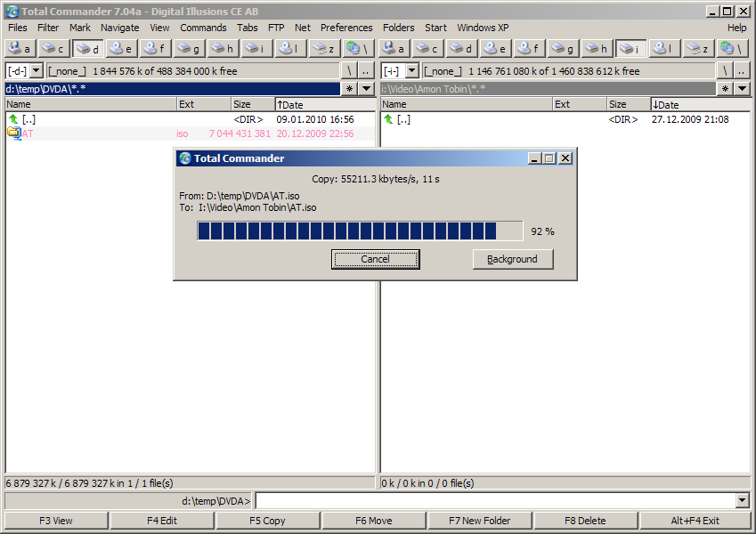The image size is (756, 534).
Task: Open left panel directory hotlist asterisk button
Action: [349, 89]
